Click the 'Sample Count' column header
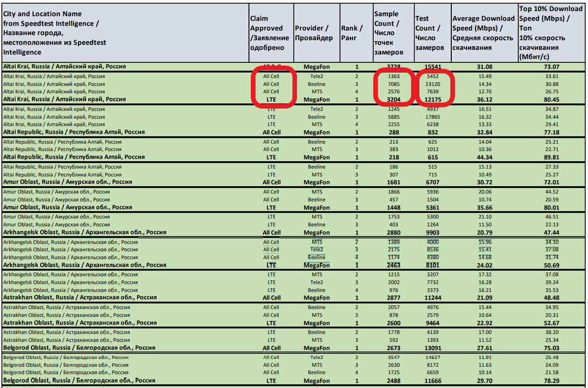This screenshot has width=588, height=388. [x=393, y=33]
